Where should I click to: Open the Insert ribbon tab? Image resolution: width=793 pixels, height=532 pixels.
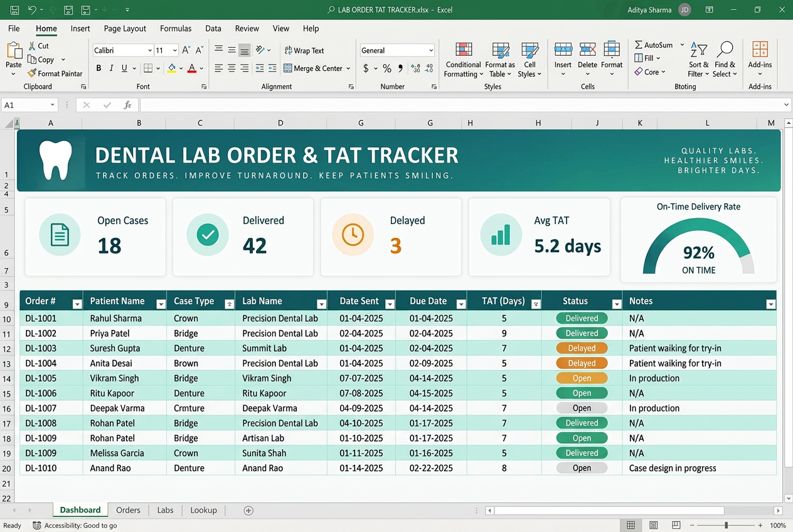[80, 28]
